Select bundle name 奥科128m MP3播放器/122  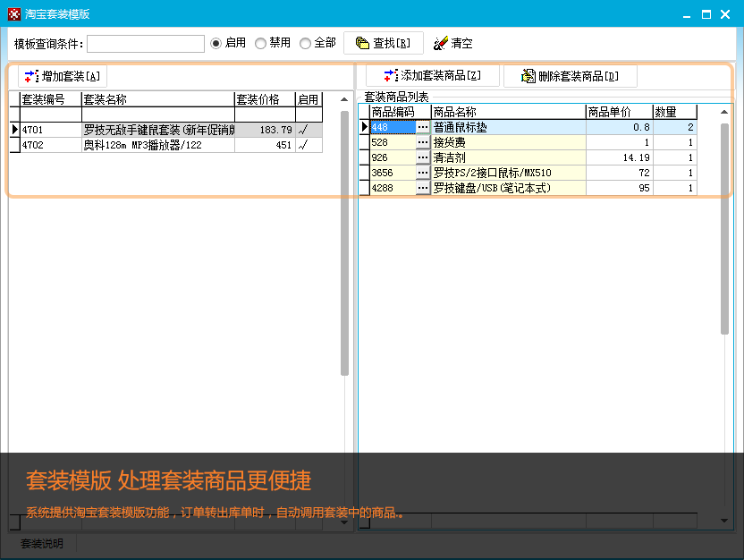point(158,145)
